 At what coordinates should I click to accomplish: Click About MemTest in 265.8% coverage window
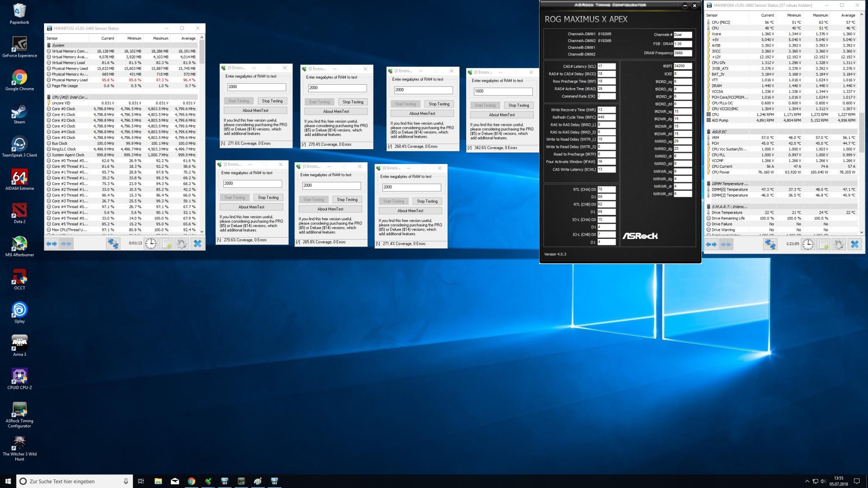point(331,209)
